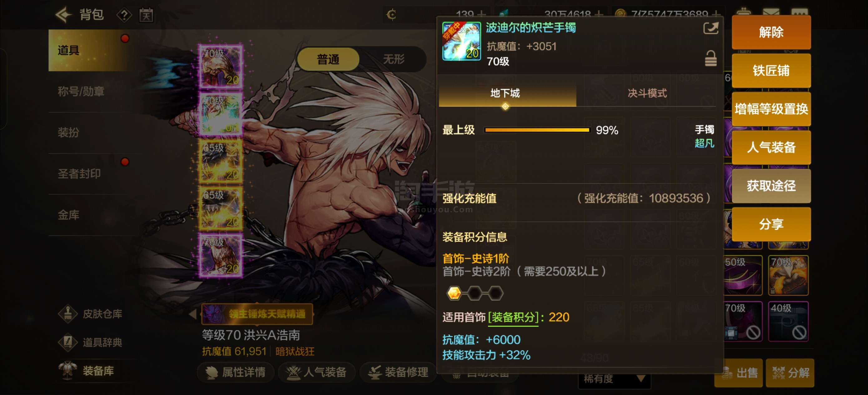Open the help question-mark icon
Screen dimensions: 868x395
coord(124,15)
